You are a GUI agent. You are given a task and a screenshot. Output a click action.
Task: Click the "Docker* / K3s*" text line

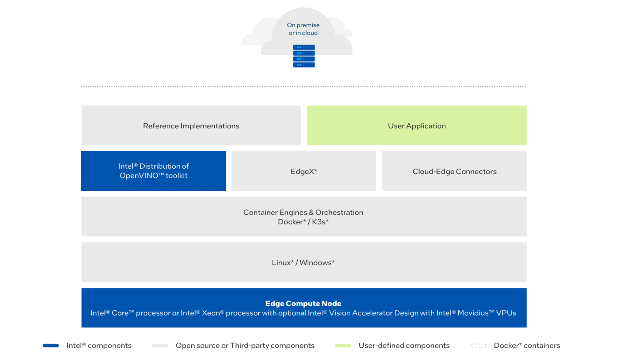pos(303,222)
